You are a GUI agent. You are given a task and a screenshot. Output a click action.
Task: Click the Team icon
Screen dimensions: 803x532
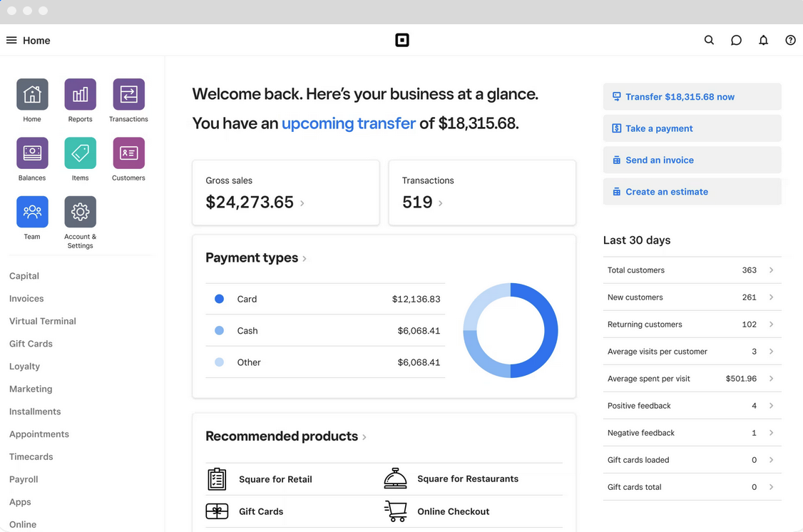pos(32,212)
